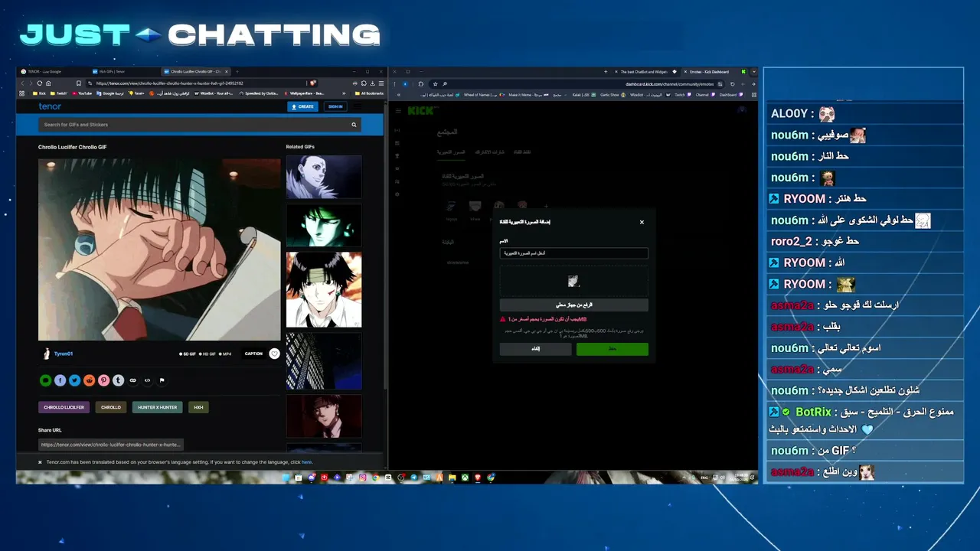Open the HXH tag
The image size is (980, 551).
(x=198, y=407)
